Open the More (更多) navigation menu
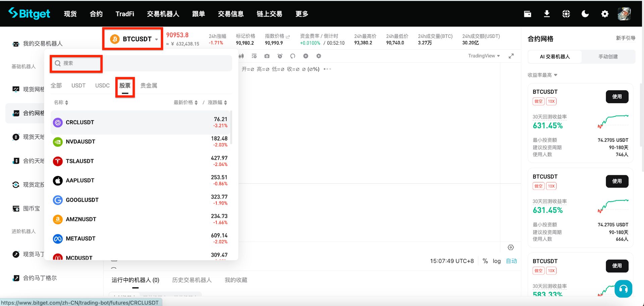This screenshot has height=306, width=644. [x=302, y=14]
